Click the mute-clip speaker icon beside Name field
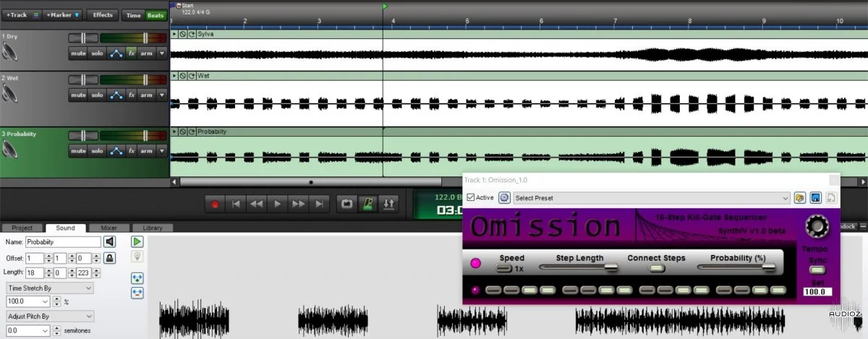The height and width of the screenshot is (339, 868). click(110, 241)
